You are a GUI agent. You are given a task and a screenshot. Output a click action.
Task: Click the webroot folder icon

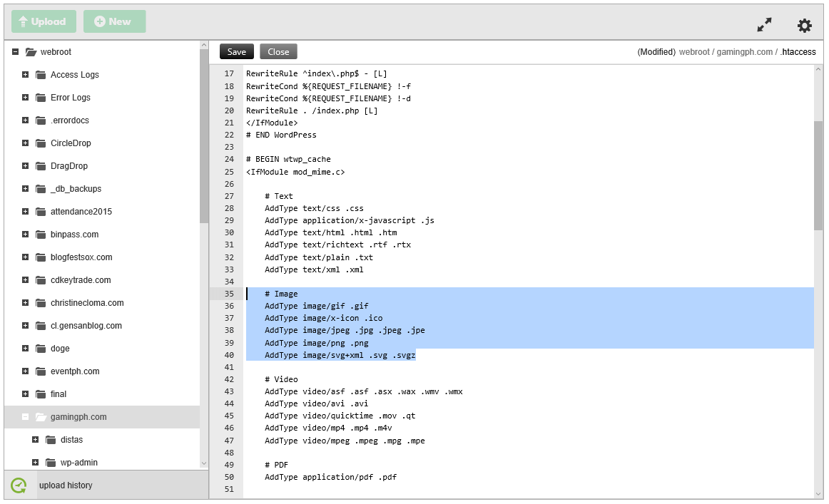click(x=31, y=52)
